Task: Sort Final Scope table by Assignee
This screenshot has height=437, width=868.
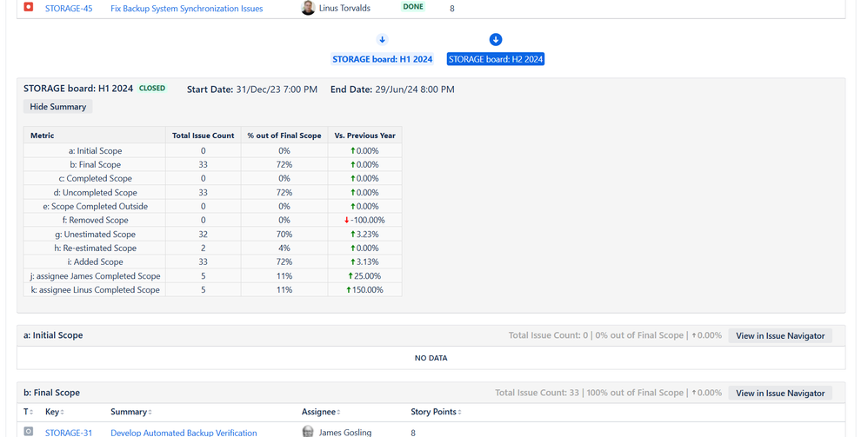Action: (x=321, y=412)
